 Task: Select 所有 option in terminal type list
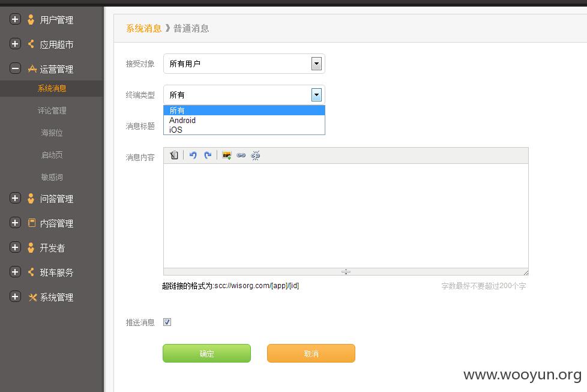coord(244,110)
